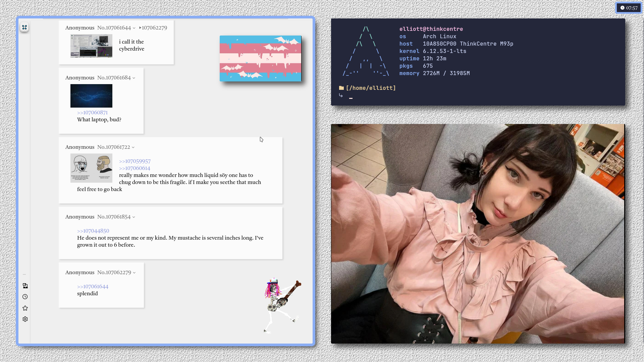
Task: Open post menu arrow for No.107061722
Action: click(133, 147)
